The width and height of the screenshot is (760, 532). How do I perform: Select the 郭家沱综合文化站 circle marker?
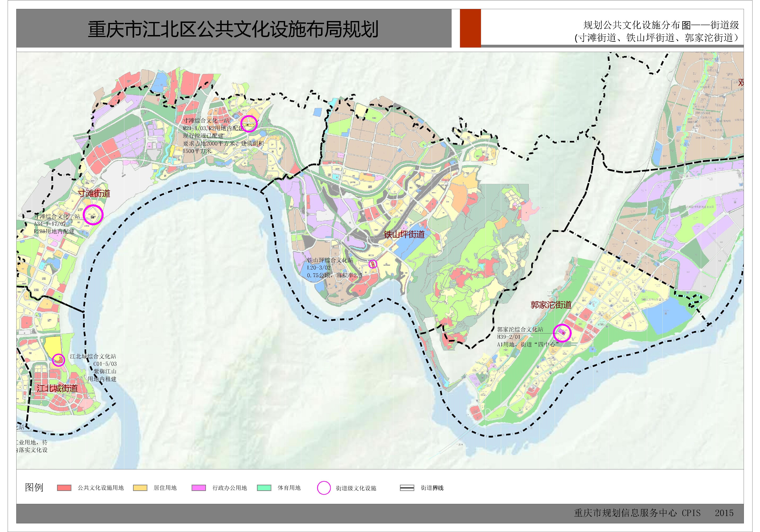pyautogui.click(x=562, y=333)
